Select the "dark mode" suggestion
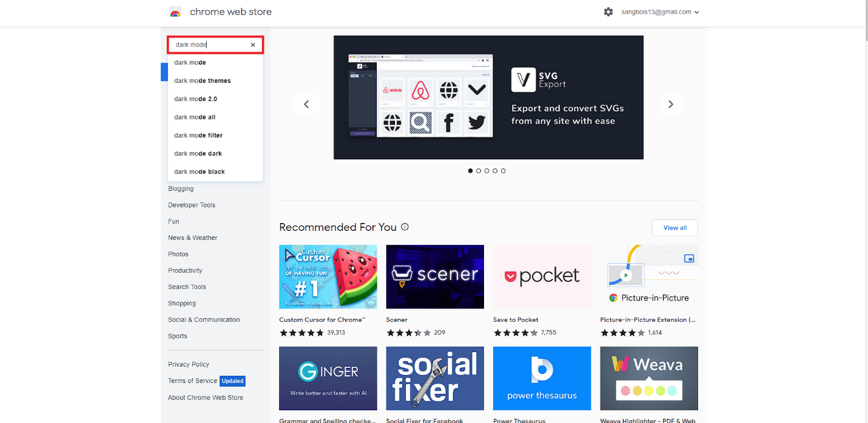This screenshot has height=423, width=868. [x=215, y=62]
